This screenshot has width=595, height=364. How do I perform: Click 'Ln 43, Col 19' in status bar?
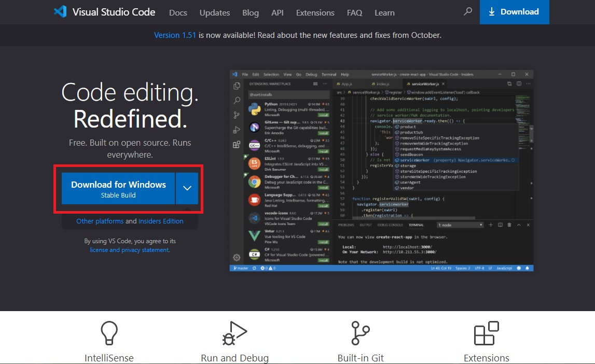(x=441, y=268)
